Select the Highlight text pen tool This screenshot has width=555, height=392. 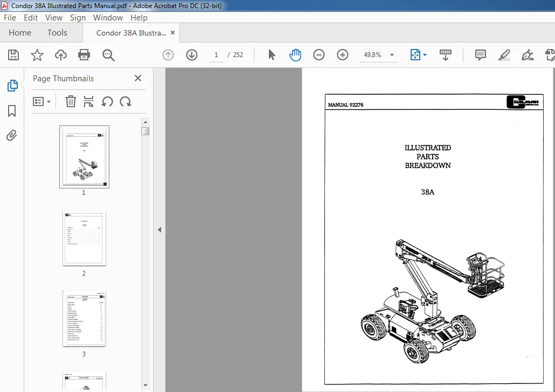click(x=504, y=55)
